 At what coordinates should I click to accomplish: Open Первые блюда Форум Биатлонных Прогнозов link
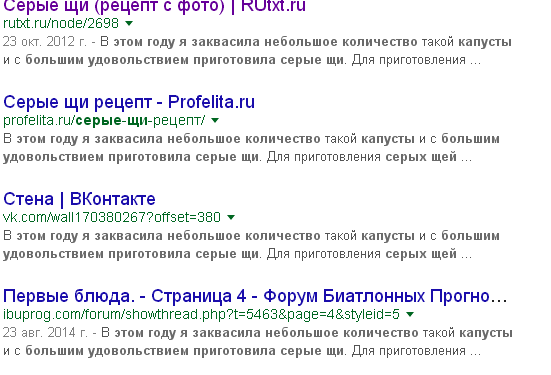(x=255, y=296)
